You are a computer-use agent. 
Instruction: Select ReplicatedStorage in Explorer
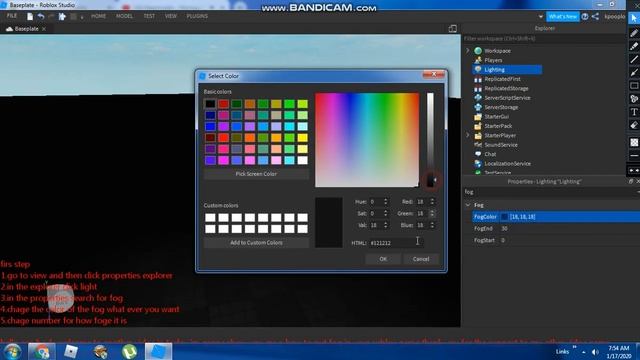click(x=506, y=89)
